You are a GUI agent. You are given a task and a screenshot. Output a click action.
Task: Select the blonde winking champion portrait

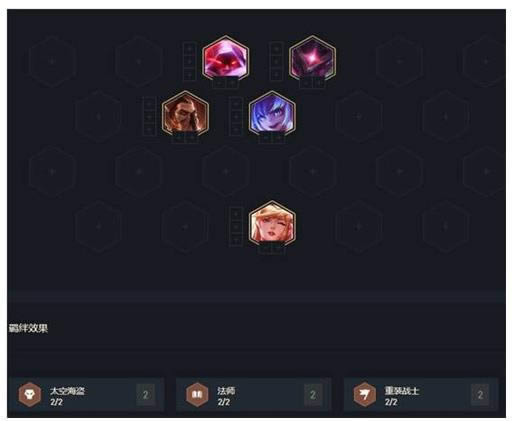[272, 224]
